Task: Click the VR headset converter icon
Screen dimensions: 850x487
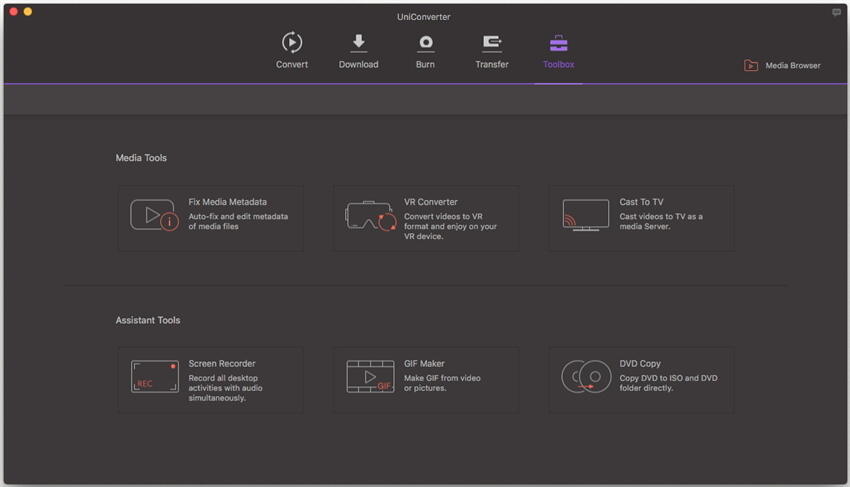Action: click(x=371, y=216)
